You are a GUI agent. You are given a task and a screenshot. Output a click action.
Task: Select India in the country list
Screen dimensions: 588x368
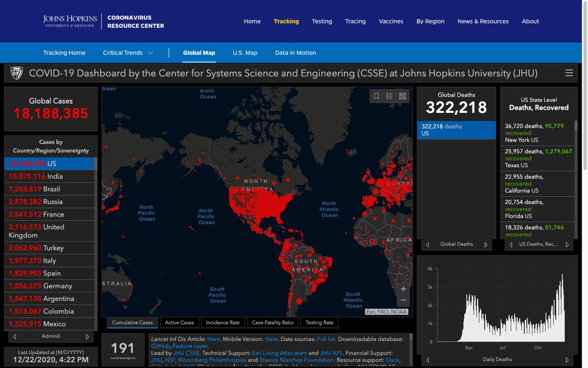click(x=49, y=176)
